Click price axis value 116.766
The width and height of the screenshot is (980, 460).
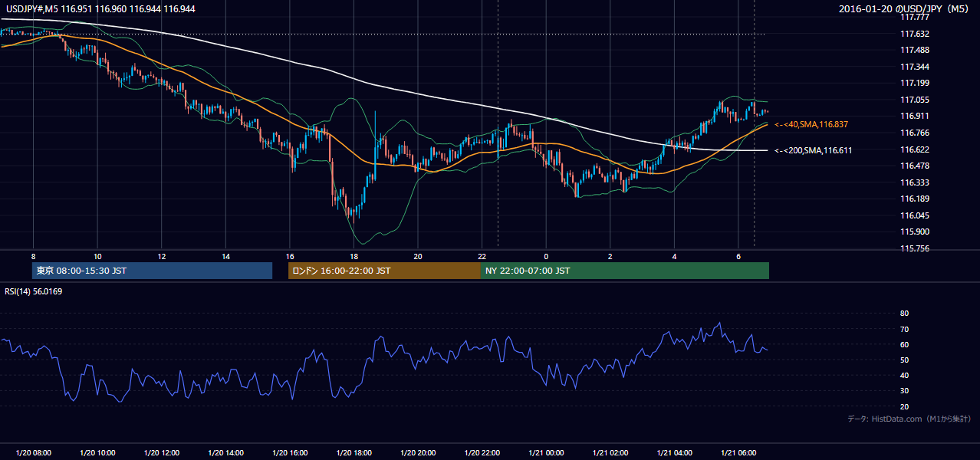[916, 133]
